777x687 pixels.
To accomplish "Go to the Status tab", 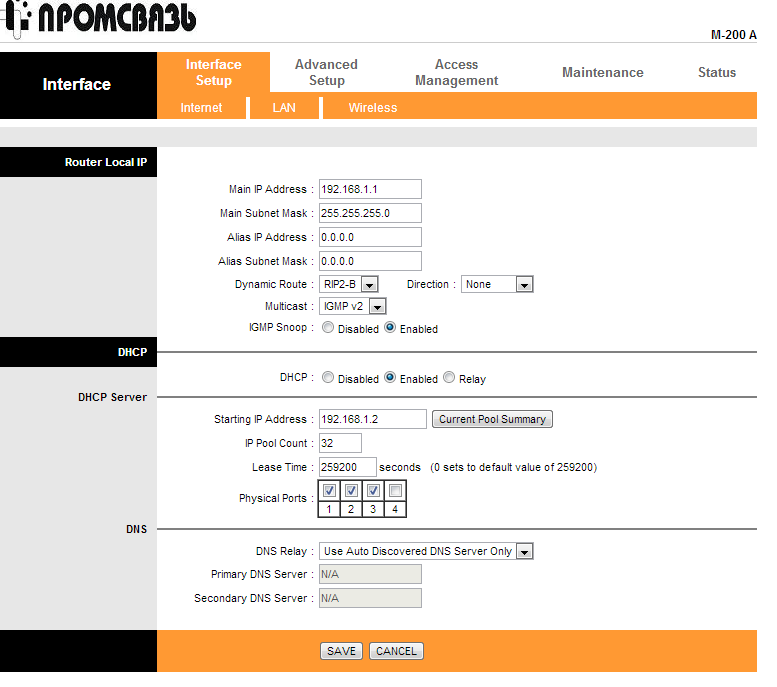I will coord(716,72).
